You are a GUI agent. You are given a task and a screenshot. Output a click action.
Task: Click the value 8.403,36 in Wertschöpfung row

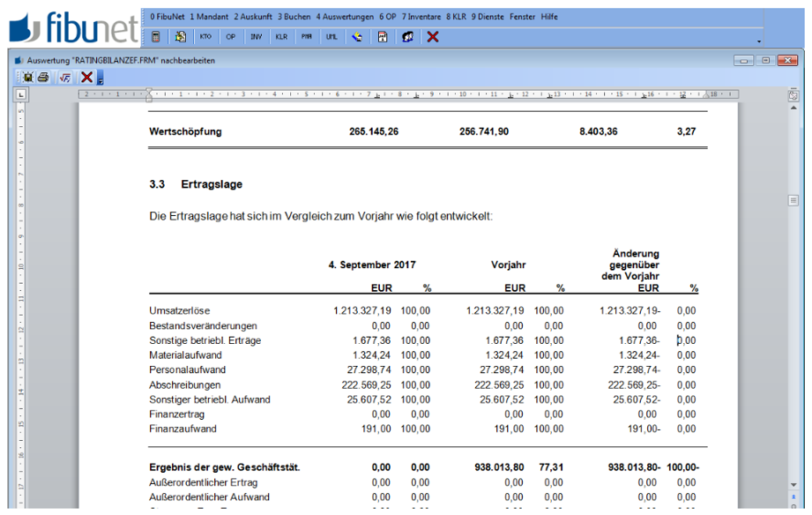599,131
